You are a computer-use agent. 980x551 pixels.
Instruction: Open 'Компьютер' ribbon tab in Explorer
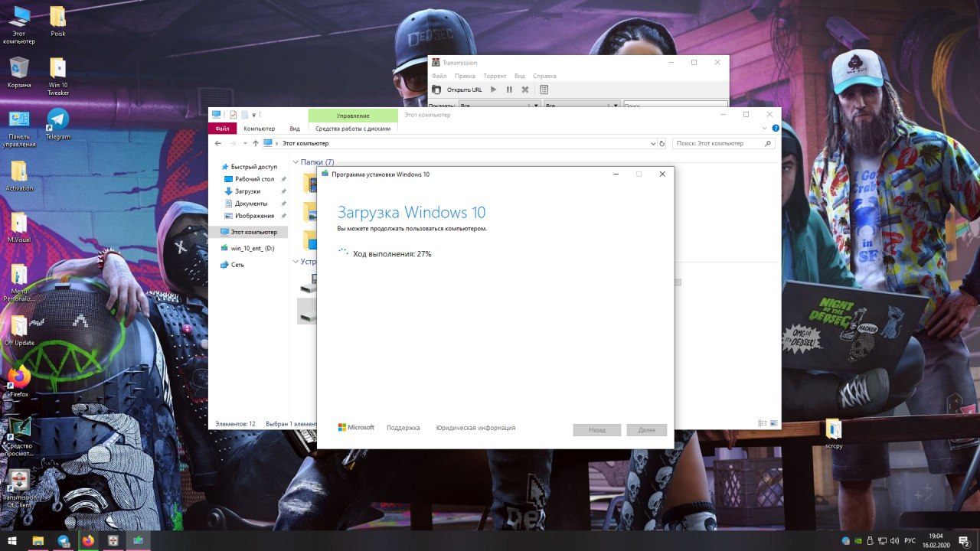[x=260, y=129]
